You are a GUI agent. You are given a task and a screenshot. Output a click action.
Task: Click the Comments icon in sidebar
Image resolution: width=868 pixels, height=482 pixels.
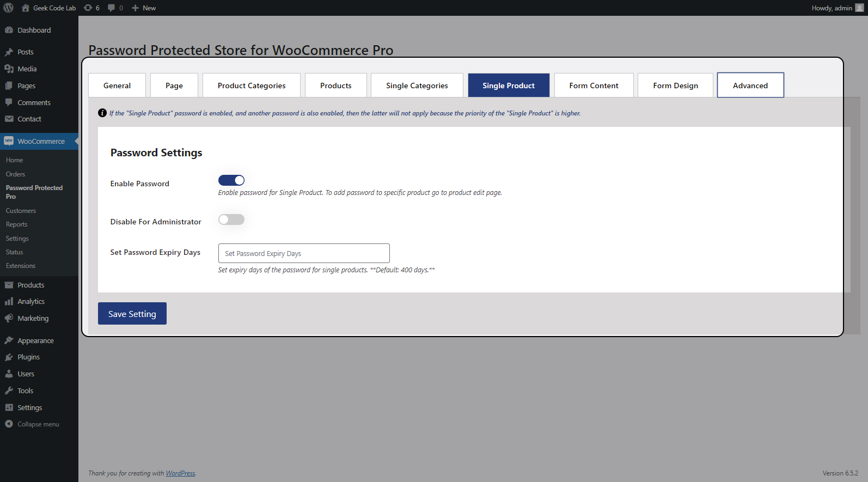tap(9, 102)
